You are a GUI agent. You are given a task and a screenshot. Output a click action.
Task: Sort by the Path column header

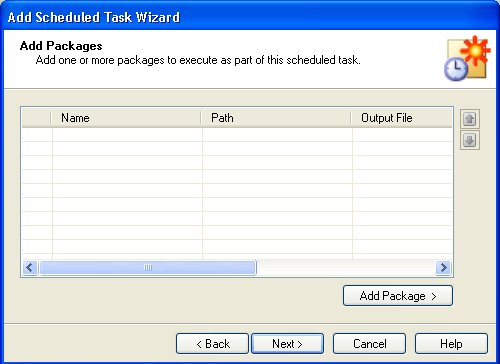pos(276,118)
